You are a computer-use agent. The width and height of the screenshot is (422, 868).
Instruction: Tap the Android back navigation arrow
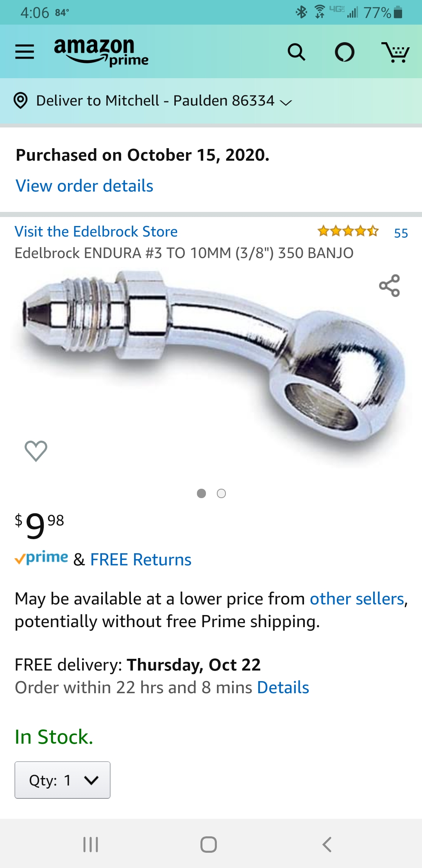(327, 845)
